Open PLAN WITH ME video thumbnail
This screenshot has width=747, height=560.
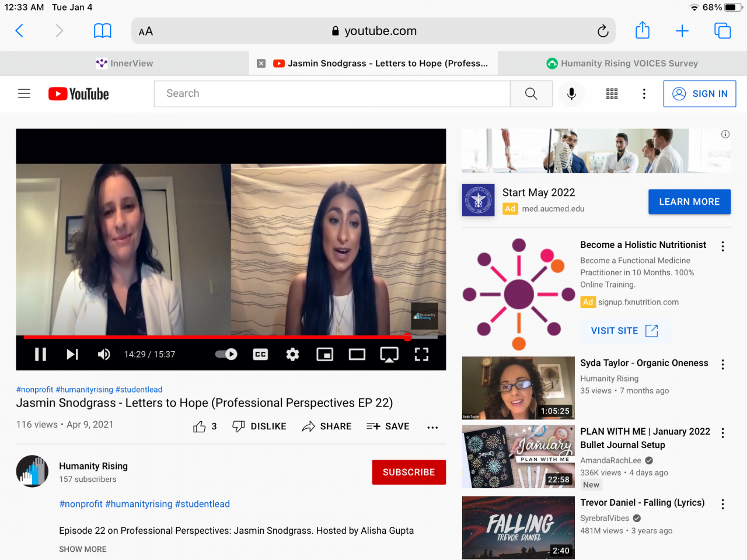[518, 457]
